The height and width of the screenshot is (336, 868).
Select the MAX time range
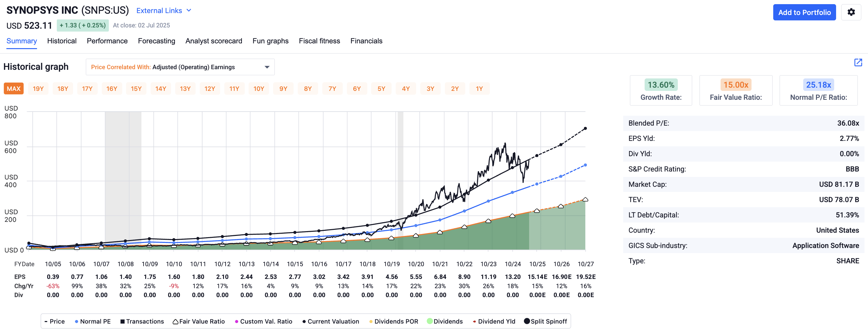coord(13,88)
